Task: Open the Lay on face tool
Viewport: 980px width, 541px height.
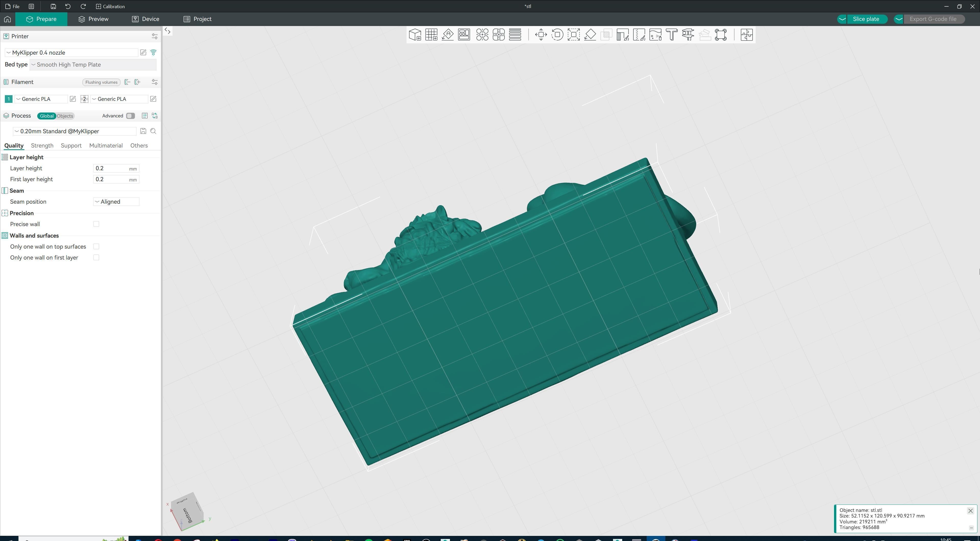Action: pyautogui.click(x=590, y=35)
